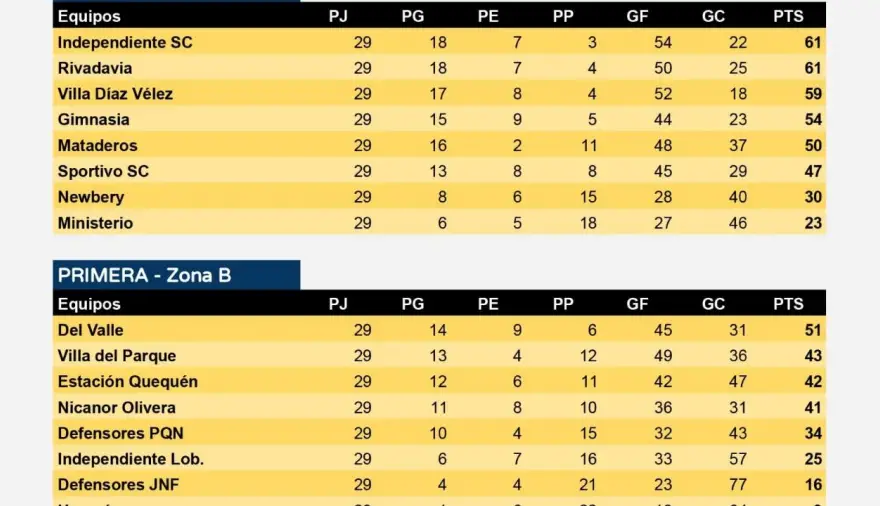
Task: Click the top table PTS header
Action: [x=788, y=16]
